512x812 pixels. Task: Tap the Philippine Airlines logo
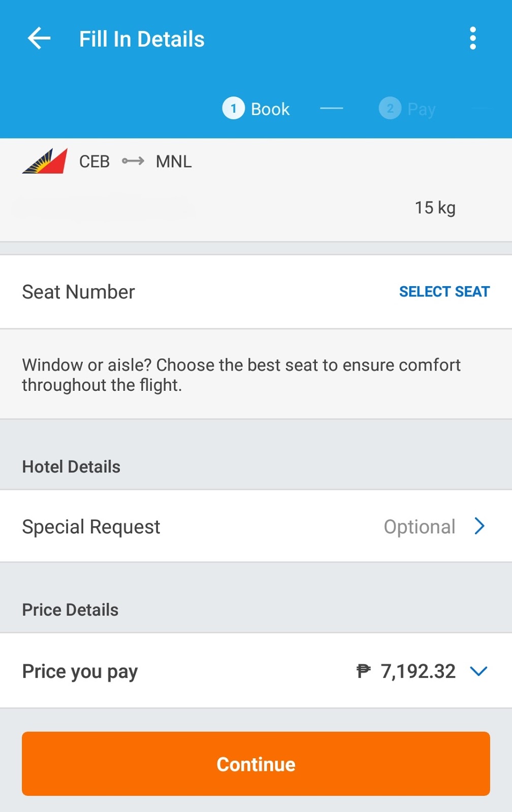point(45,161)
